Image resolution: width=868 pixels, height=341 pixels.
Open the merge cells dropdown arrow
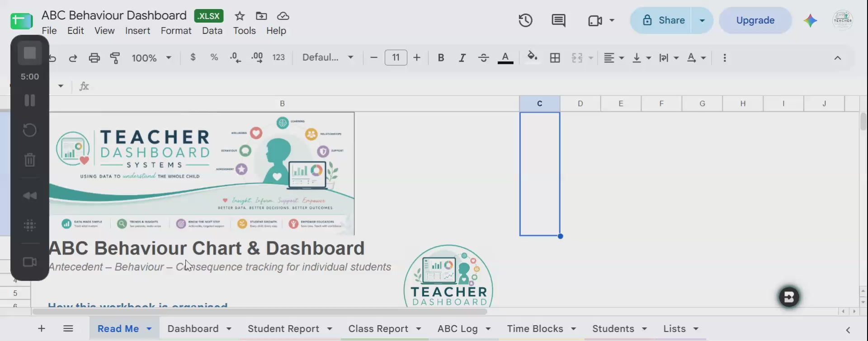tap(591, 58)
